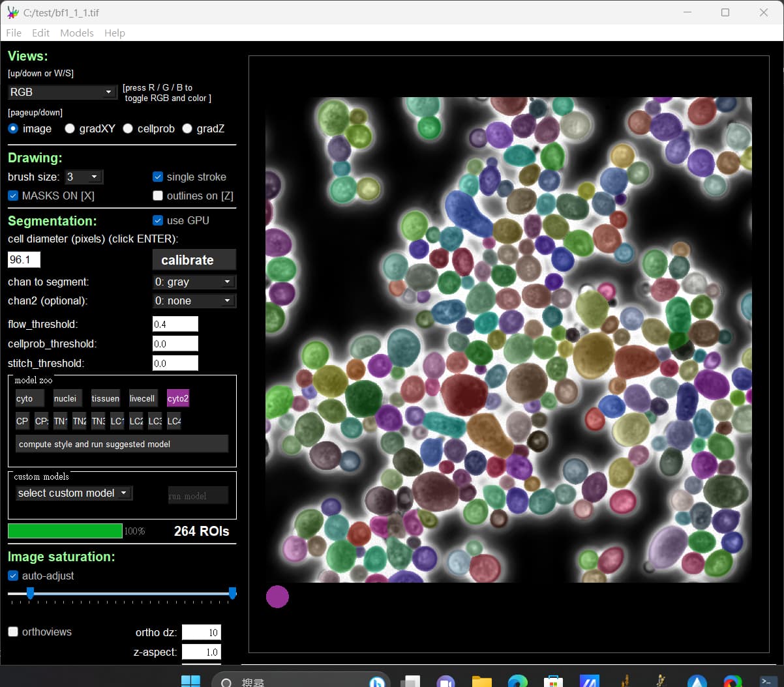784x687 pixels.
Task: Select the TN1 model
Action: pyautogui.click(x=60, y=421)
